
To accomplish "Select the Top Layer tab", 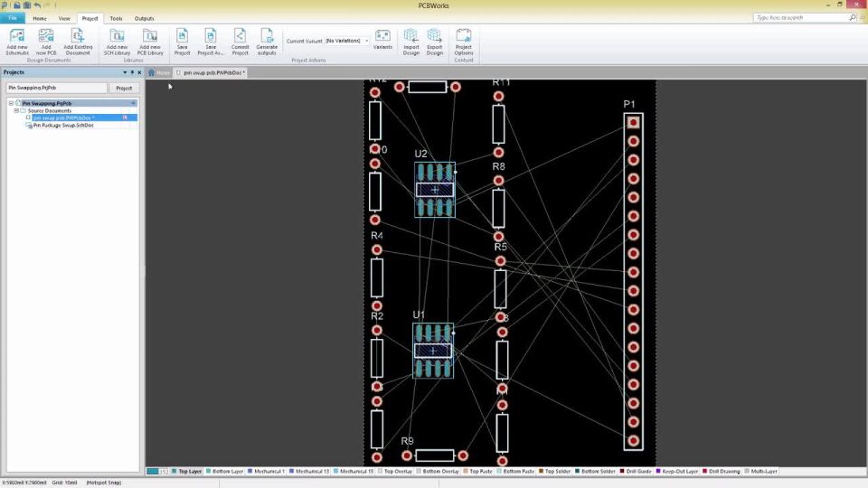I will coord(186,472).
